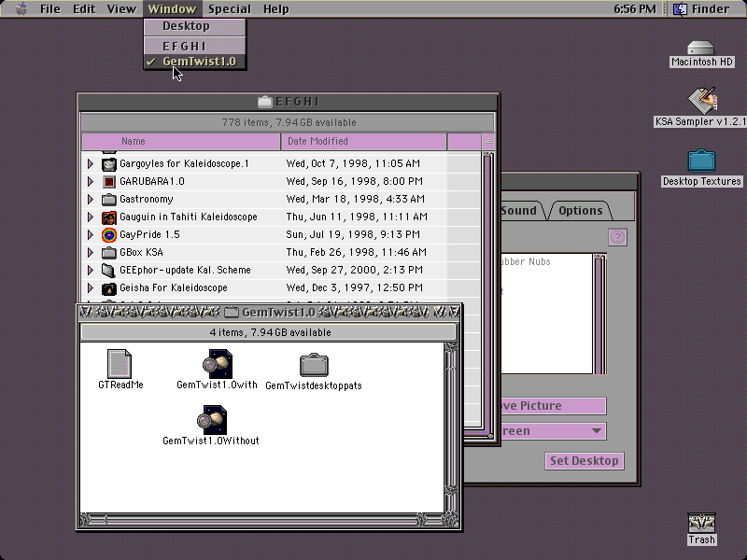Click the Gastronomy modified date cell
The image size is (747, 560).
coord(356,199)
